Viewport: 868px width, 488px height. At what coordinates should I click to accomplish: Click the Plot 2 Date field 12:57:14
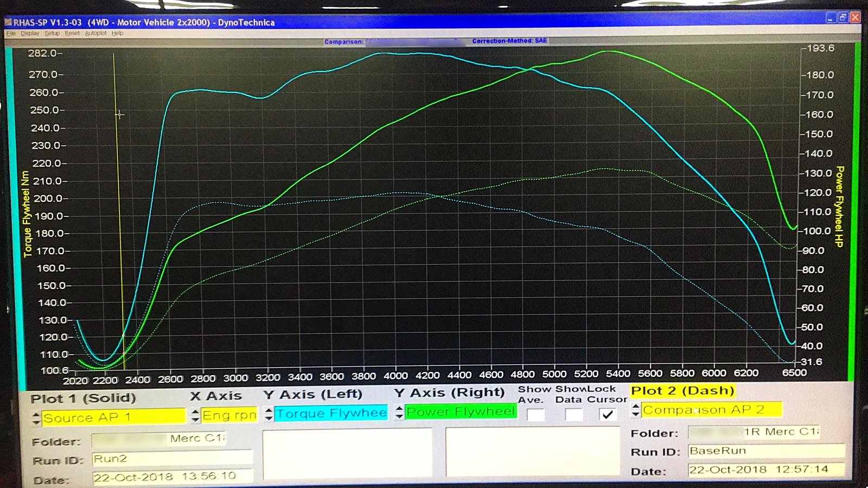767,470
